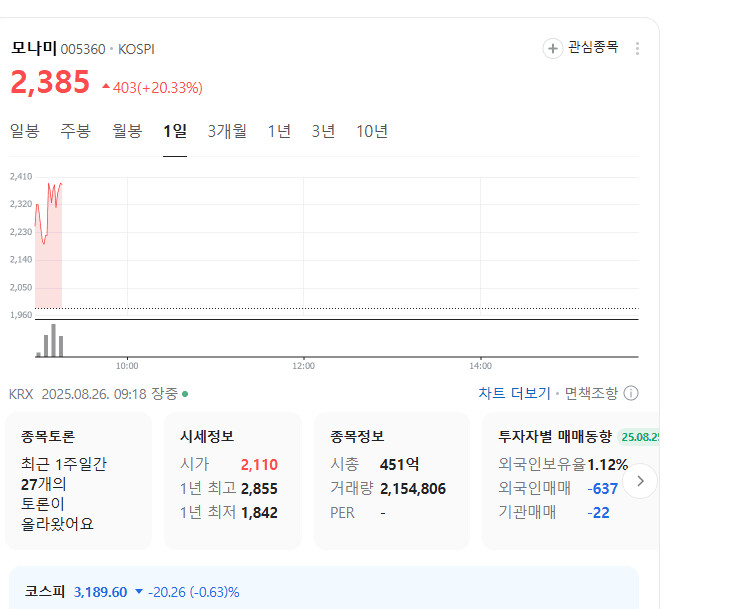Select the 1년 chart tab
The width and height of the screenshot is (734, 609).
(279, 131)
